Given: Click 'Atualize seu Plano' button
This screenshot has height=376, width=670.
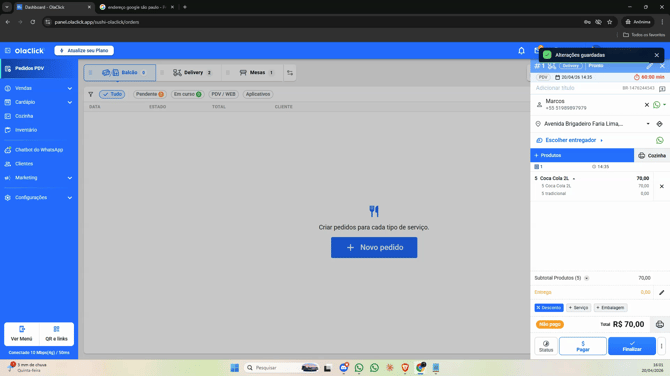Looking at the screenshot, I should coord(84,50).
